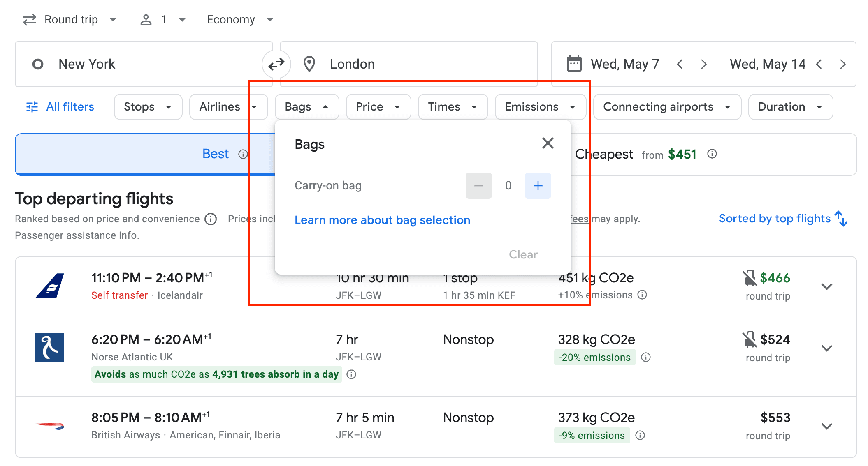Show info about Cheapest option
The image size is (868, 466).
[712, 154]
